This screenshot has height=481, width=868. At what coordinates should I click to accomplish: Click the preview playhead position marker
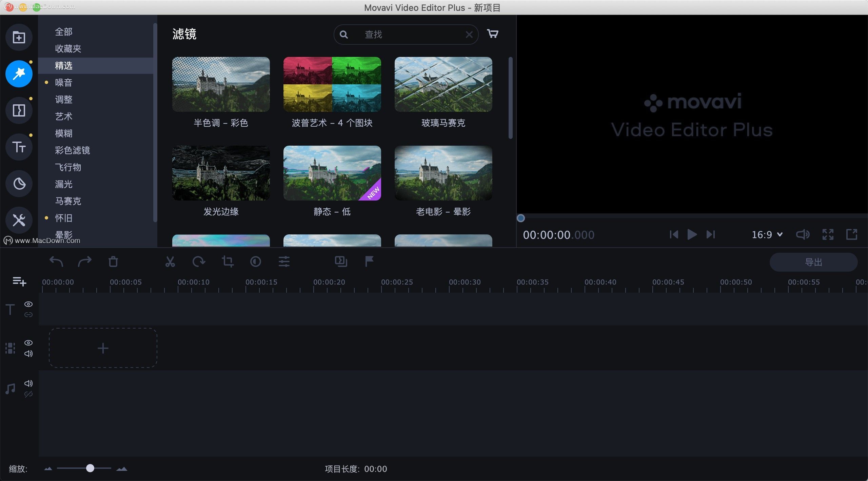[521, 218]
